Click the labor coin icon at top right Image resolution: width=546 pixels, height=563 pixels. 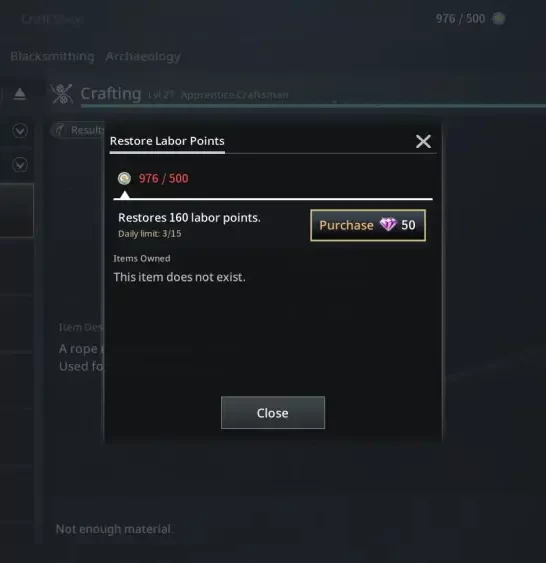[498, 18]
